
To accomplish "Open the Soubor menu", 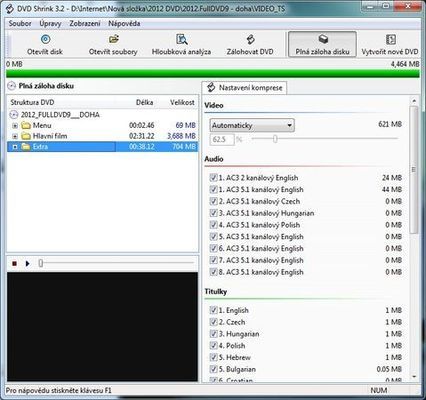I will pos(20,24).
